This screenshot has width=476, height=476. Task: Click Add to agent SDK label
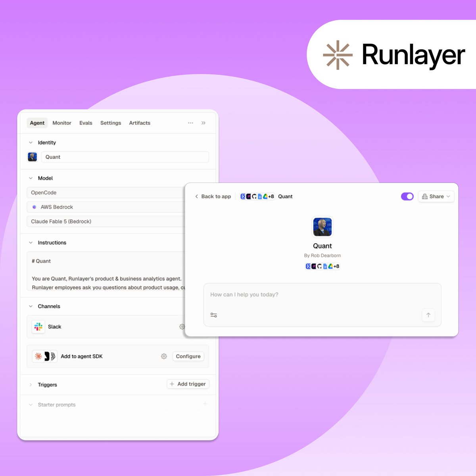coord(82,357)
